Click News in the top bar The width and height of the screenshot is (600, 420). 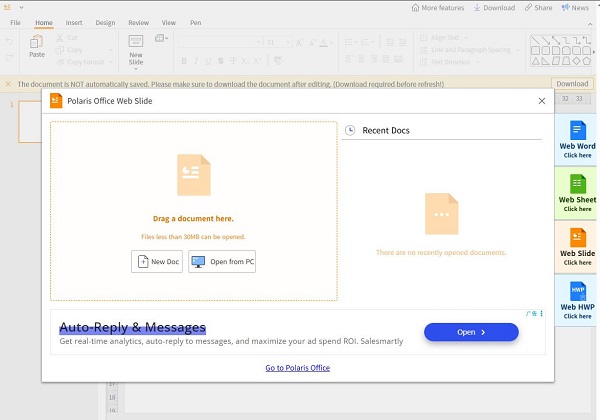pos(575,8)
